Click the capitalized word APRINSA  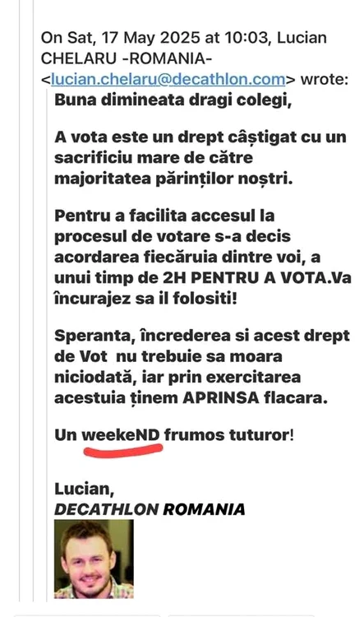click(x=221, y=398)
